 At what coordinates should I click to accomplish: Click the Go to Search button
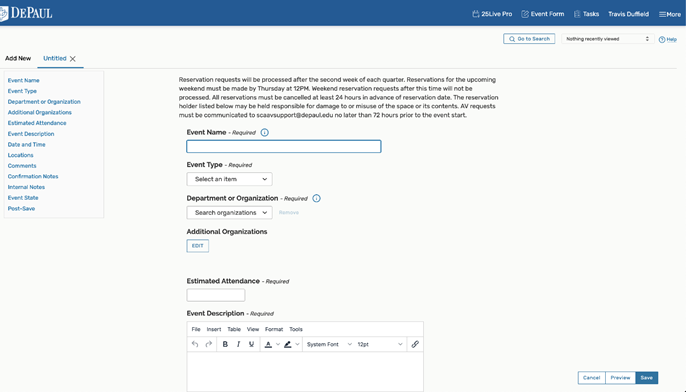(x=529, y=39)
